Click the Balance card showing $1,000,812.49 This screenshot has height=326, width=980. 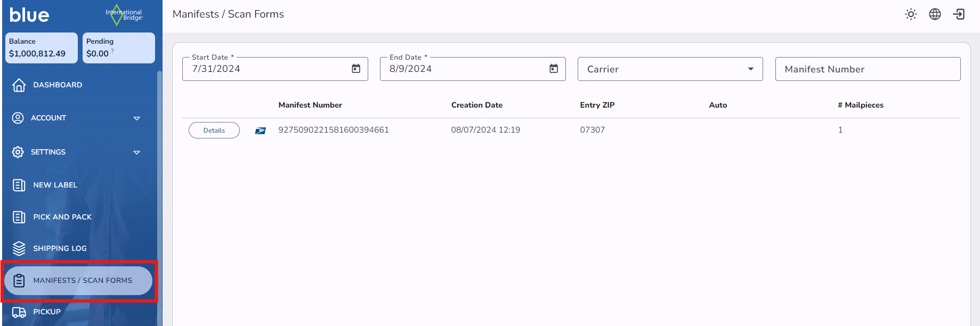(42, 48)
